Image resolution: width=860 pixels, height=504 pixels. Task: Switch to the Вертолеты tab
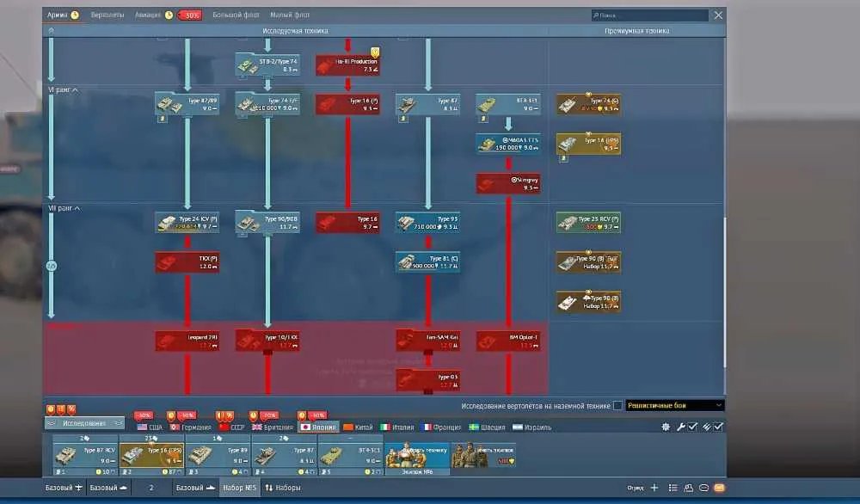pos(107,15)
